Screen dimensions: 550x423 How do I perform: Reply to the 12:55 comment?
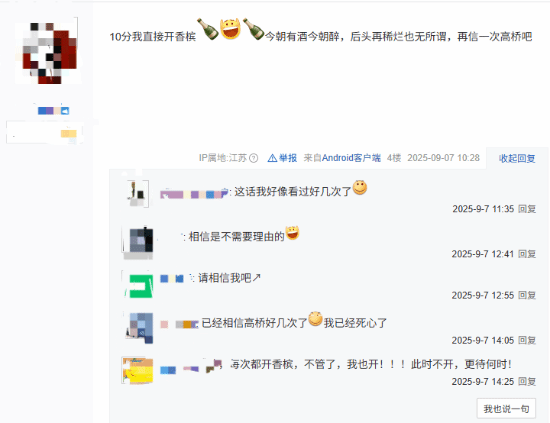coord(527,295)
